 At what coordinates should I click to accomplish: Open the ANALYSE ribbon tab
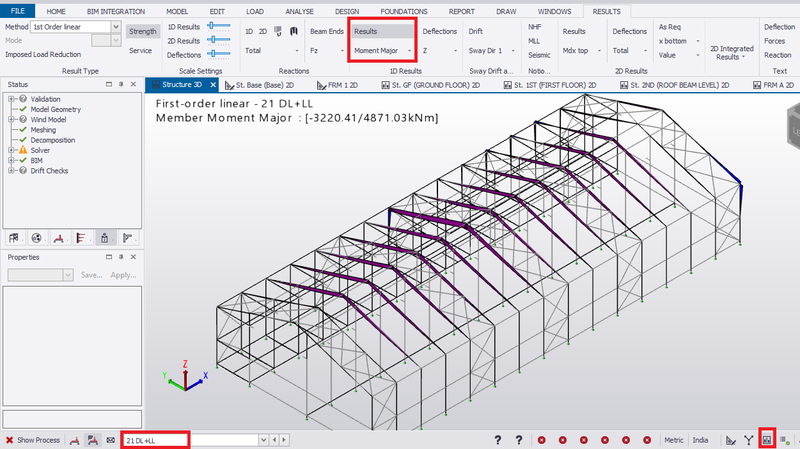click(299, 11)
